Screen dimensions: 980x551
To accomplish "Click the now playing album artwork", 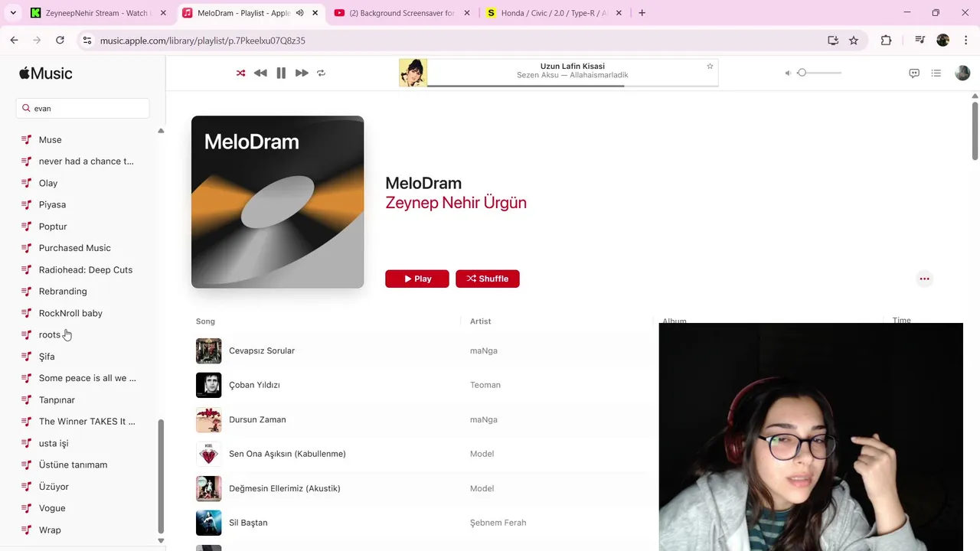I will (413, 73).
